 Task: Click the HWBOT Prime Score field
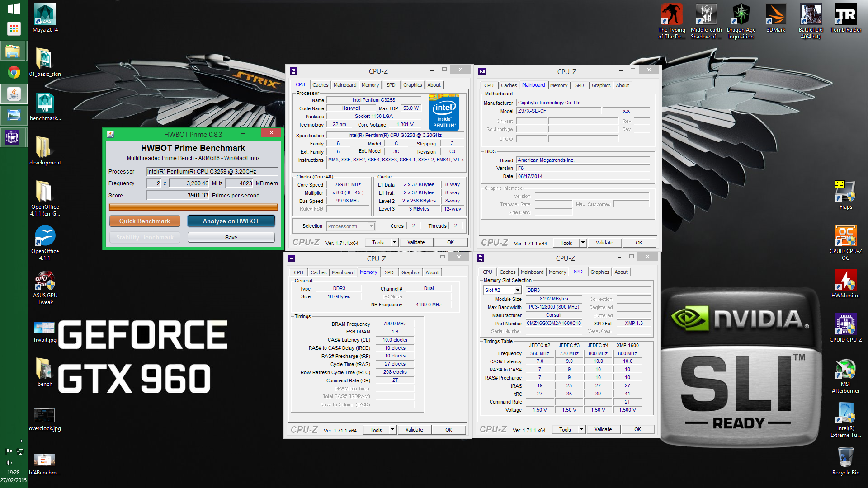click(x=178, y=195)
